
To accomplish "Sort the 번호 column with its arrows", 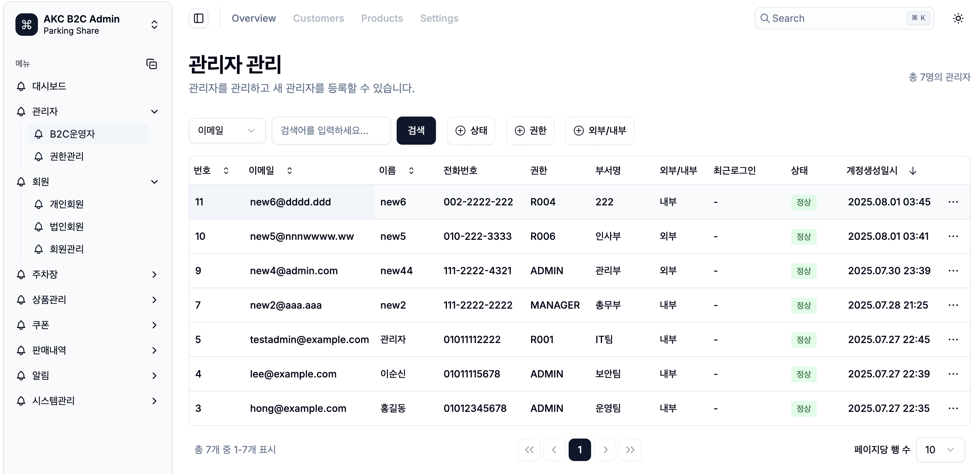I will click(225, 170).
